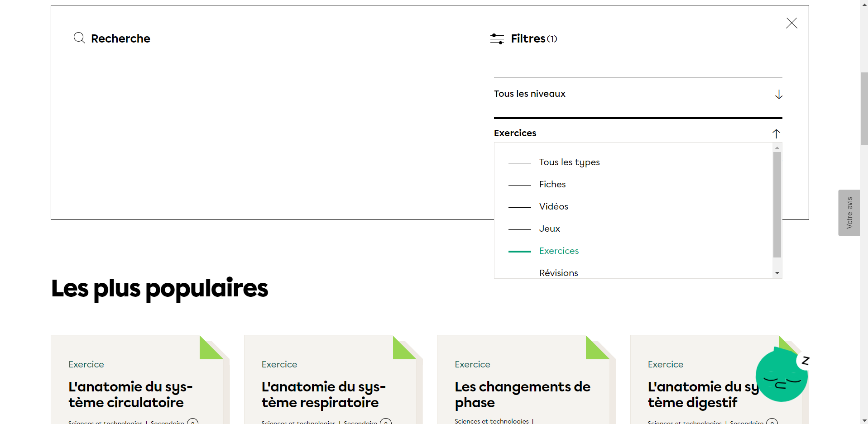
Task: Click Exercice label on the digestif card
Action: coord(666,364)
